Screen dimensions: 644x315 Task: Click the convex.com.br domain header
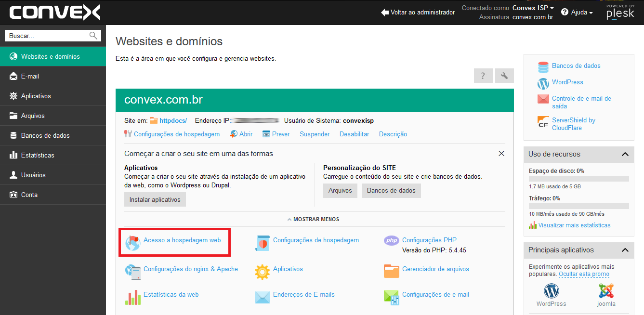click(x=315, y=100)
